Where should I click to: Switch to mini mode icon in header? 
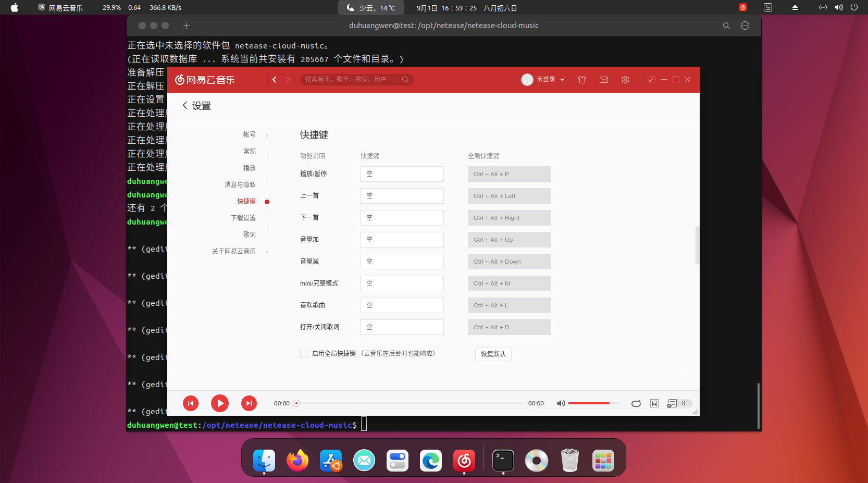[651, 80]
